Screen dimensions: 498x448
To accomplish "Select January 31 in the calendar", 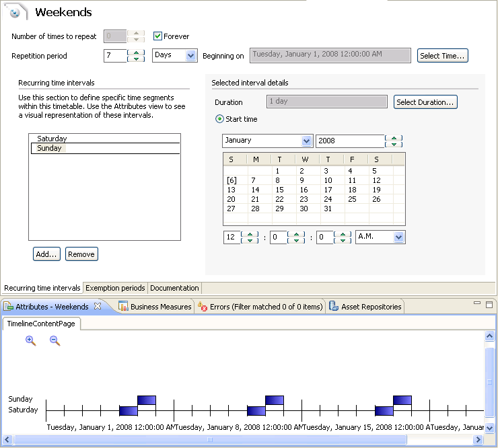I will point(328,209).
